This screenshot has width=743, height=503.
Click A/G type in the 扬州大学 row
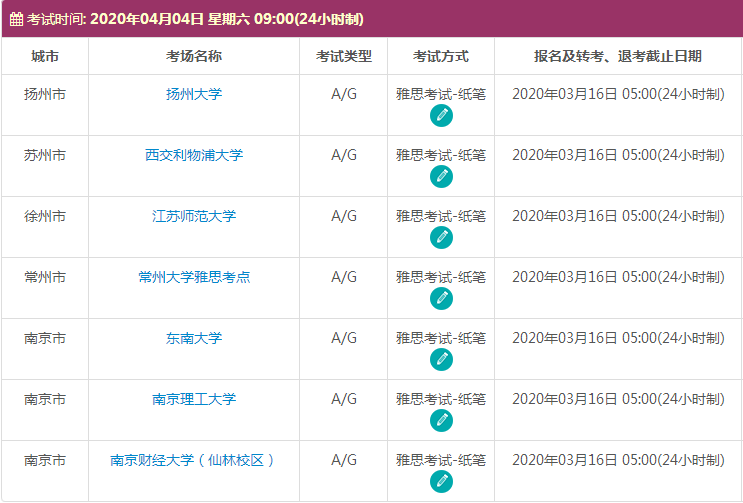click(344, 94)
